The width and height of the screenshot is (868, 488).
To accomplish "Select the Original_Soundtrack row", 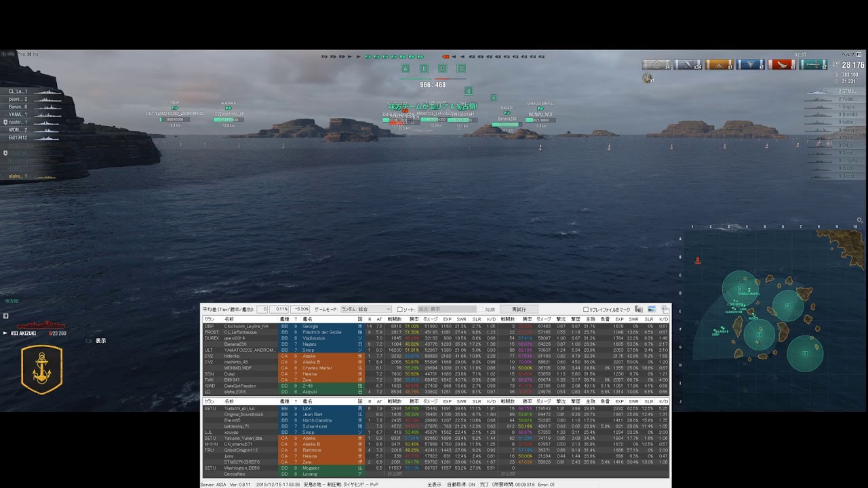I will pos(436,415).
